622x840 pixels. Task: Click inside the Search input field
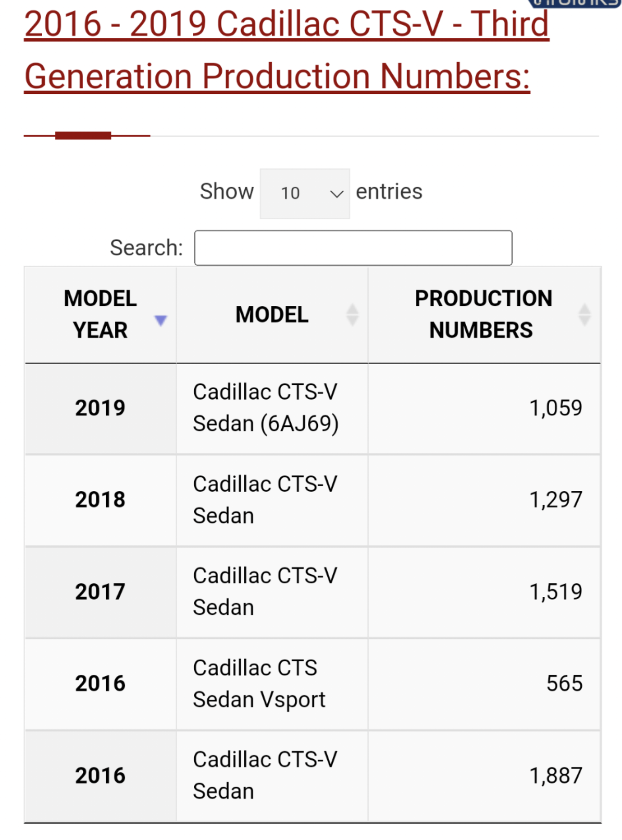(x=353, y=248)
